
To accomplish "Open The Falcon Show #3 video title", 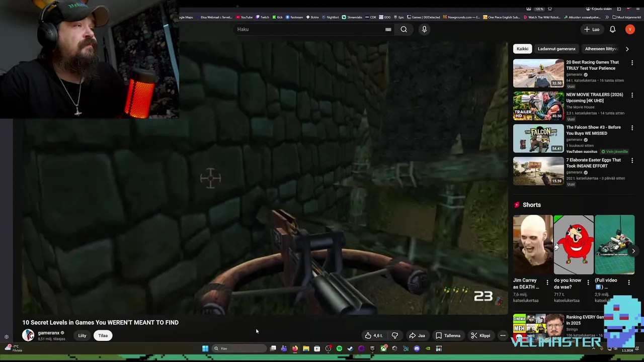I will (593, 130).
